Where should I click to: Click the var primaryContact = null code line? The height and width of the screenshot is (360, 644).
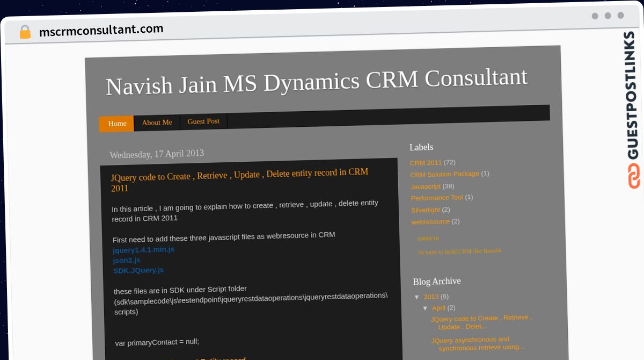(x=157, y=342)
